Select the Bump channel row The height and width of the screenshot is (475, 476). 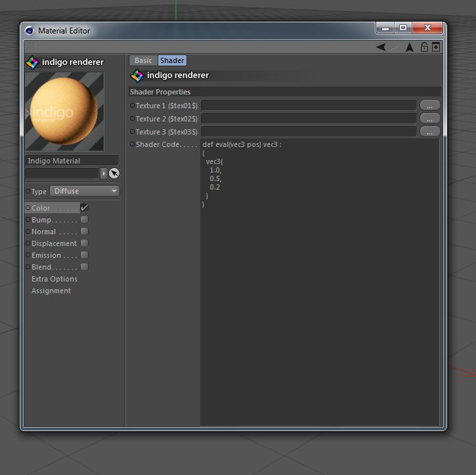coord(53,220)
